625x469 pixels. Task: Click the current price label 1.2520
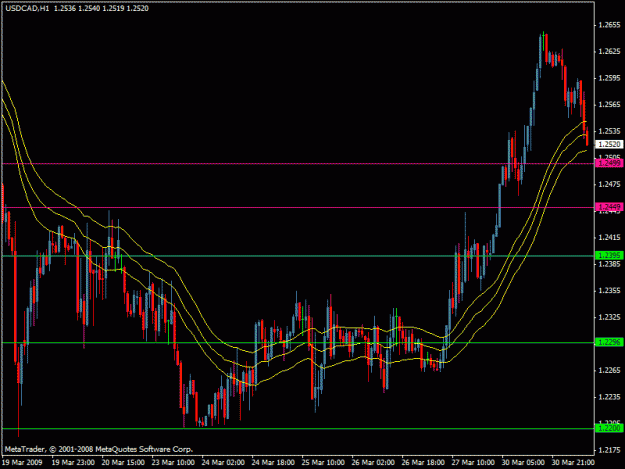pyautogui.click(x=609, y=144)
